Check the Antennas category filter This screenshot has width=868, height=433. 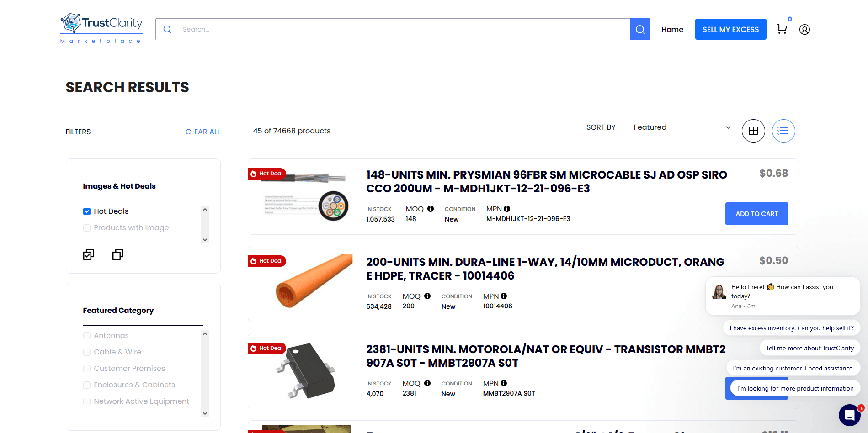tap(87, 335)
